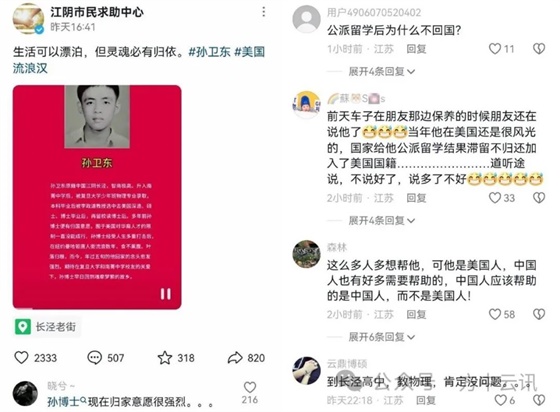Viewport: 560px width, 412px height.
Task: Pause the video on the red card
Action: coord(165,294)
